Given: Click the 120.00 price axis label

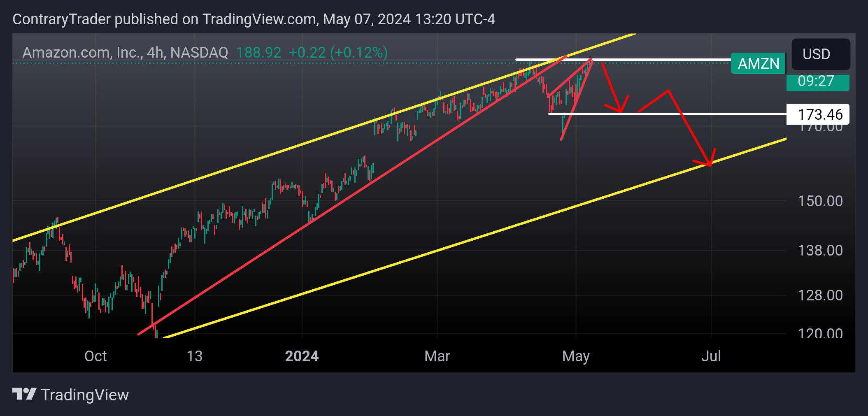Looking at the screenshot, I should (820, 333).
